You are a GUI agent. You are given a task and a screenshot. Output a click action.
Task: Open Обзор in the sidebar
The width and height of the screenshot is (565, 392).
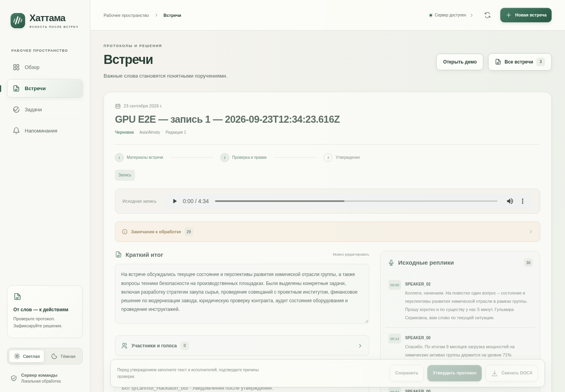pos(45,67)
